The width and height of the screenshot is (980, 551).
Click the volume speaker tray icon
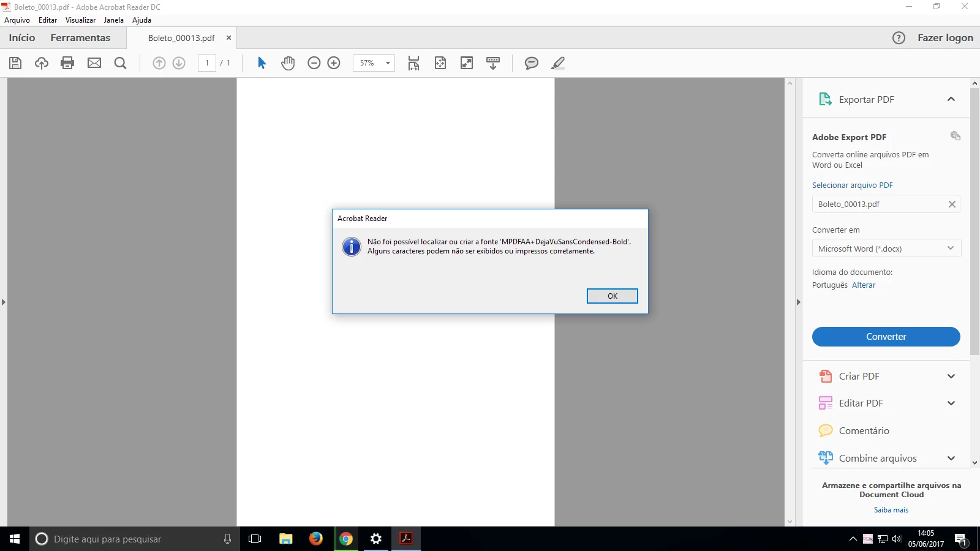tap(897, 539)
